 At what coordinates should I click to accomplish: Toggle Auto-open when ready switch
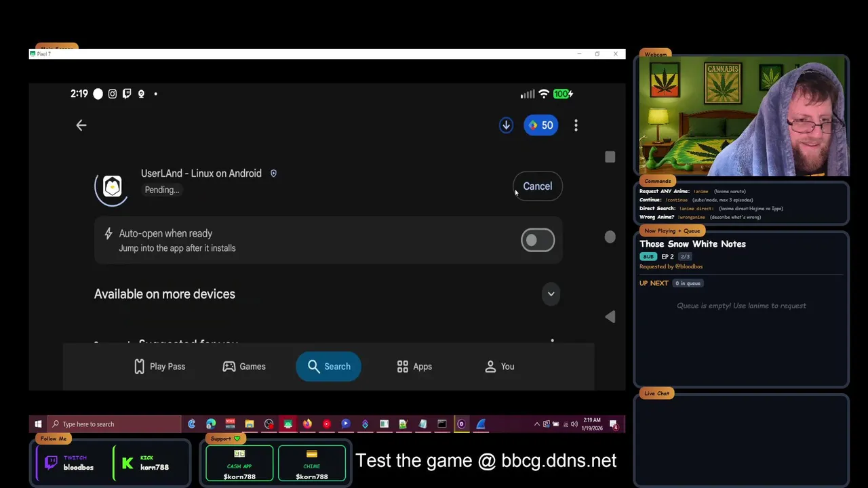[x=538, y=240]
